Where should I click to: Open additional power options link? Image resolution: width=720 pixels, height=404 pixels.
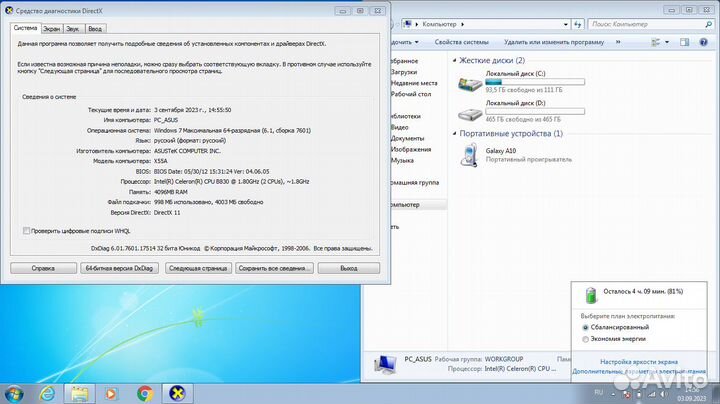[x=639, y=371]
